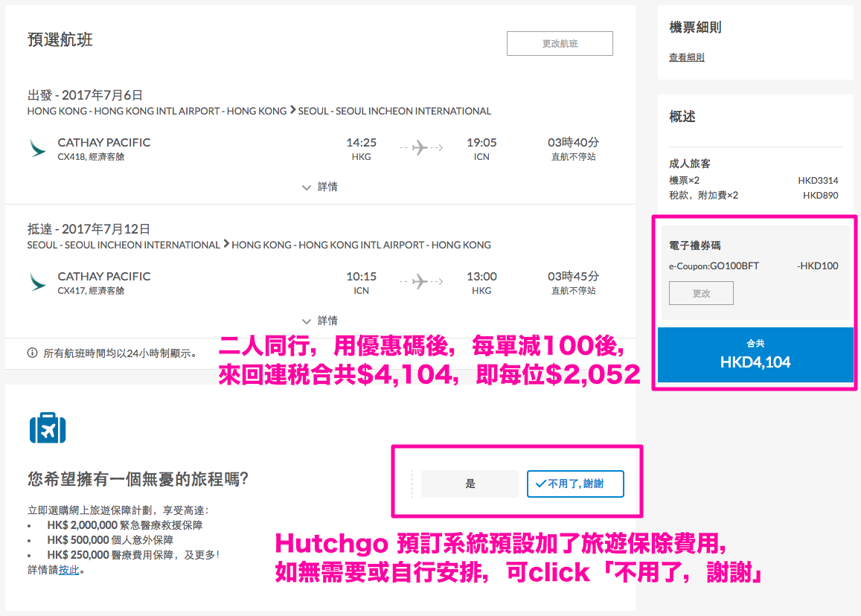Image resolution: width=861 pixels, height=616 pixels.
Task: Click the 14:25 HKG departure time
Action: [x=362, y=149]
